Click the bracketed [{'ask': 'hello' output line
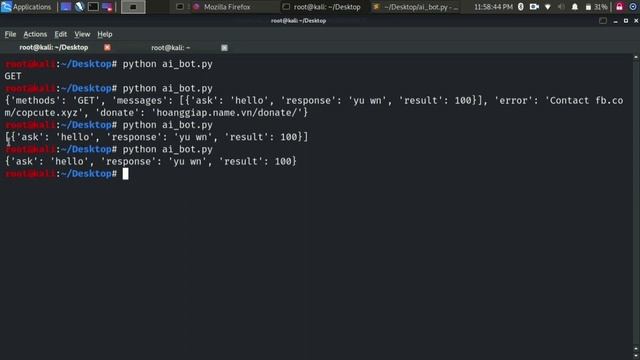This screenshot has height=360, width=640. pyautogui.click(x=156, y=137)
